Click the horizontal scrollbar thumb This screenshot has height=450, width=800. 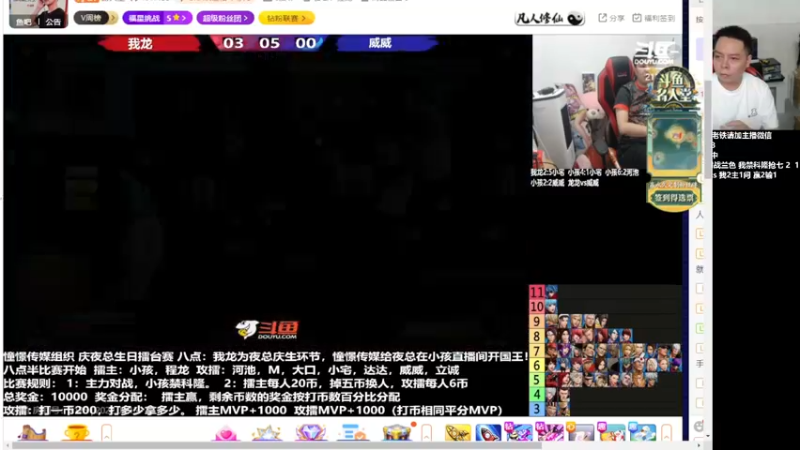278,446
